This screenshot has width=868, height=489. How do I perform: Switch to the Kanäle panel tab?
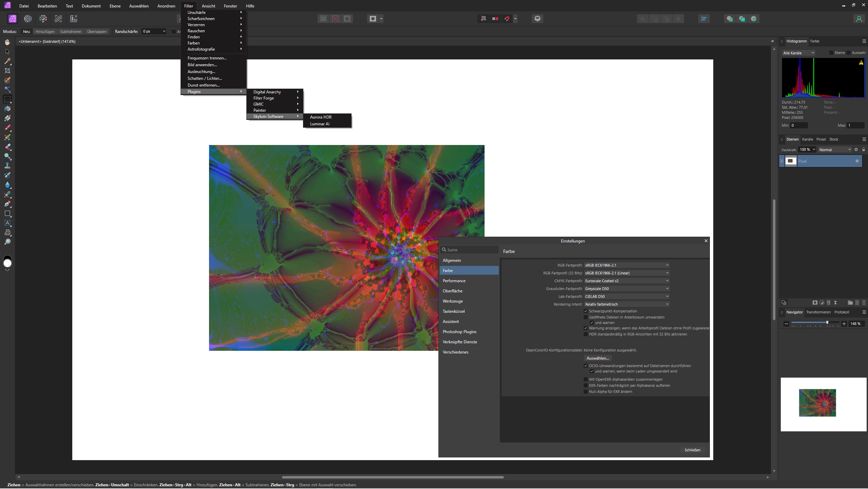pos(807,139)
